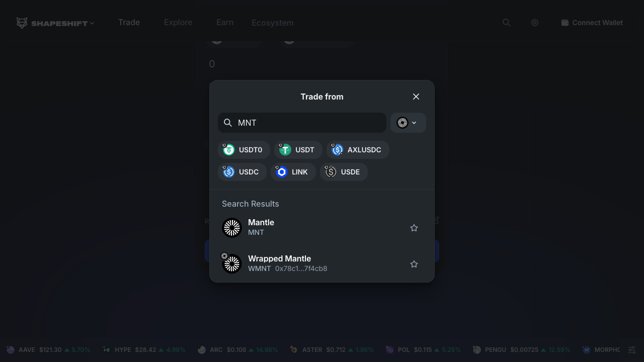Viewport: 644px width, 362px height.
Task: Click the AXLUSDC coin icon
Action: pyautogui.click(x=338, y=150)
